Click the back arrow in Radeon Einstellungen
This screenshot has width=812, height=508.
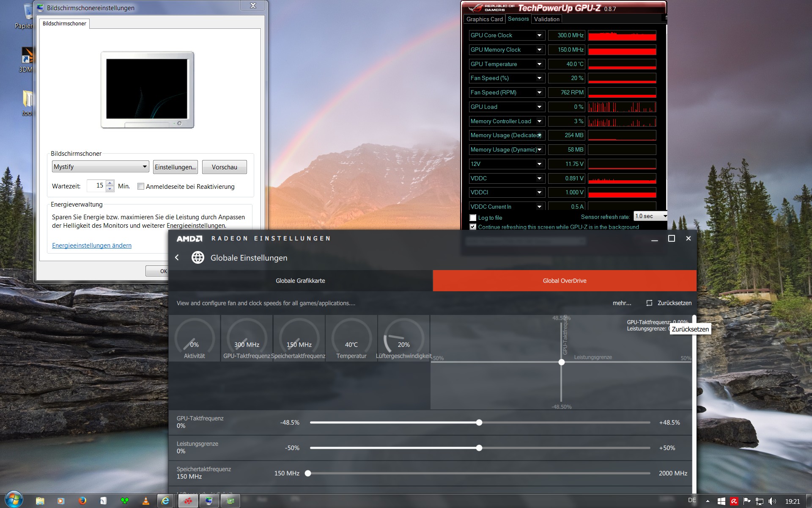coord(177,257)
